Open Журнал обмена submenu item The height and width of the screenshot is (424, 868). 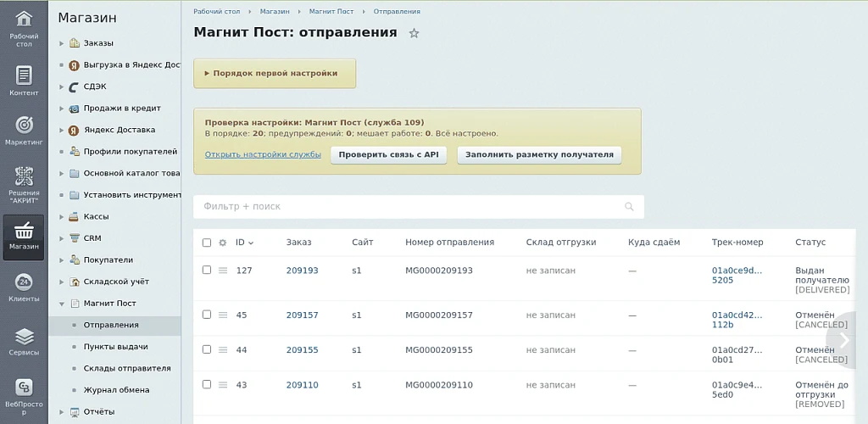point(116,390)
